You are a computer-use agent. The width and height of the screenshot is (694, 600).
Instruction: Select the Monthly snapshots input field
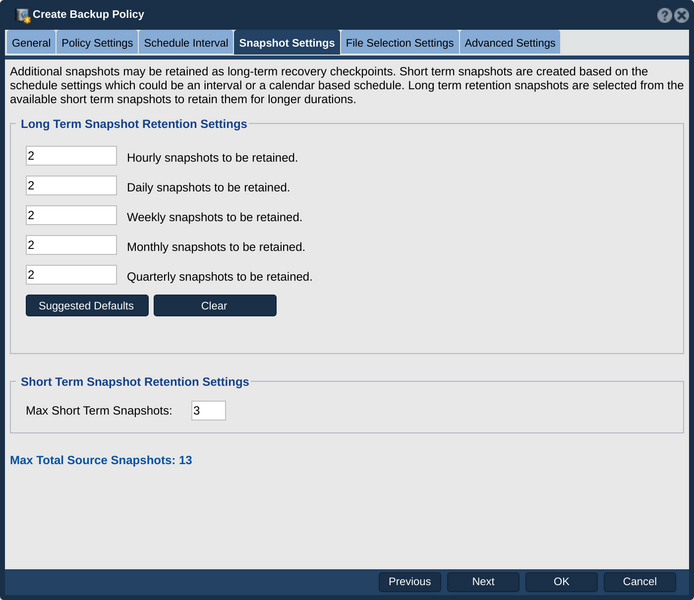click(x=71, y=245)
